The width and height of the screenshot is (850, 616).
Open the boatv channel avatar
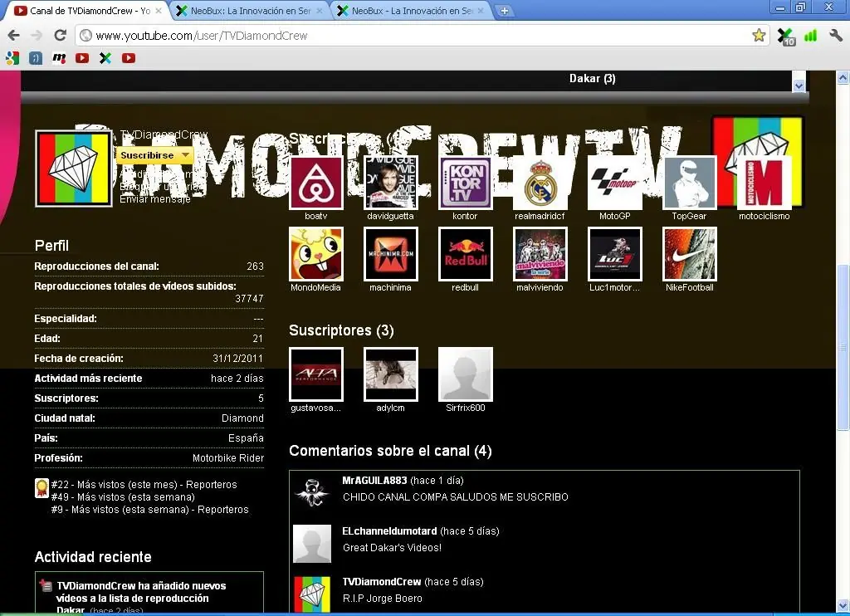316,183
